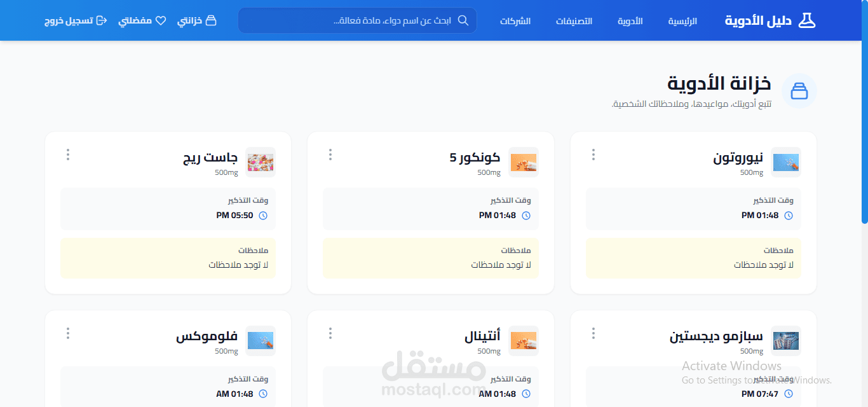868x407 pixels.
Task: Click the أنتينال medicine name
Action: tap(483, 336)
